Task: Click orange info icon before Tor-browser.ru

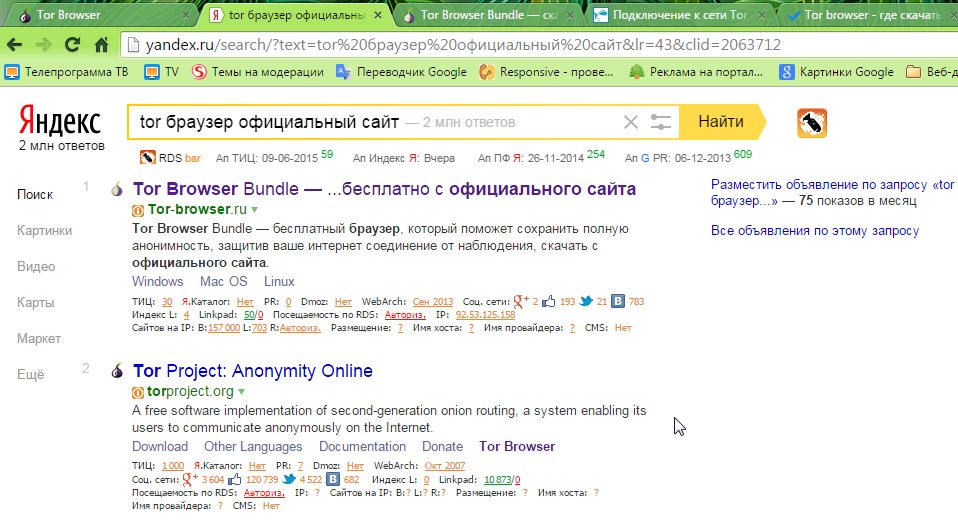Action: click(138, 210)
